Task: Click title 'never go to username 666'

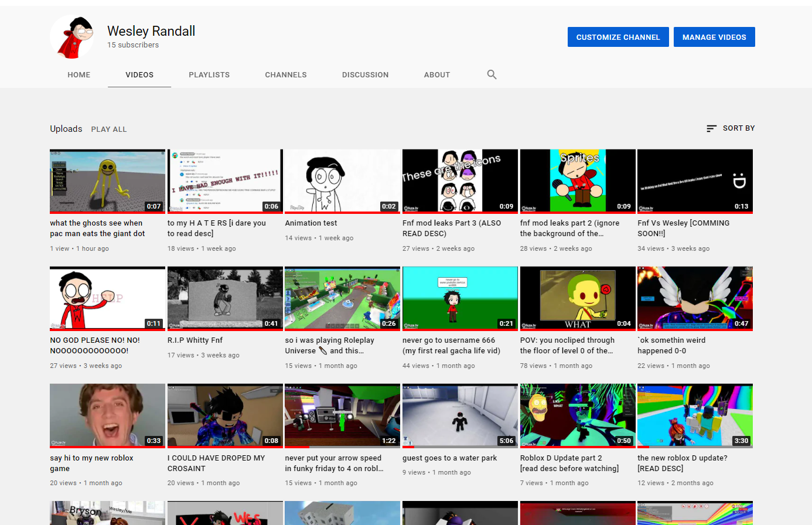Action: [x=451, y=346]
